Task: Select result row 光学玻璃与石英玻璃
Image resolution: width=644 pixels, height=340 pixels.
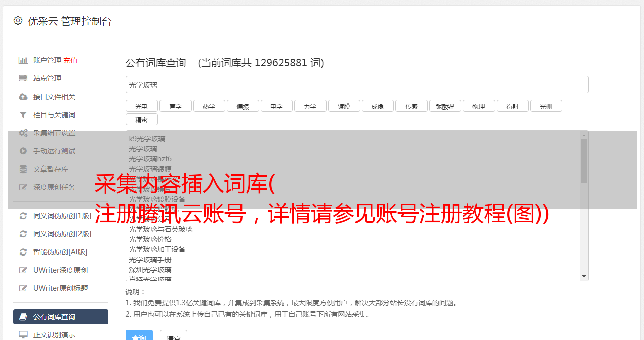Action: coord(160,229)
